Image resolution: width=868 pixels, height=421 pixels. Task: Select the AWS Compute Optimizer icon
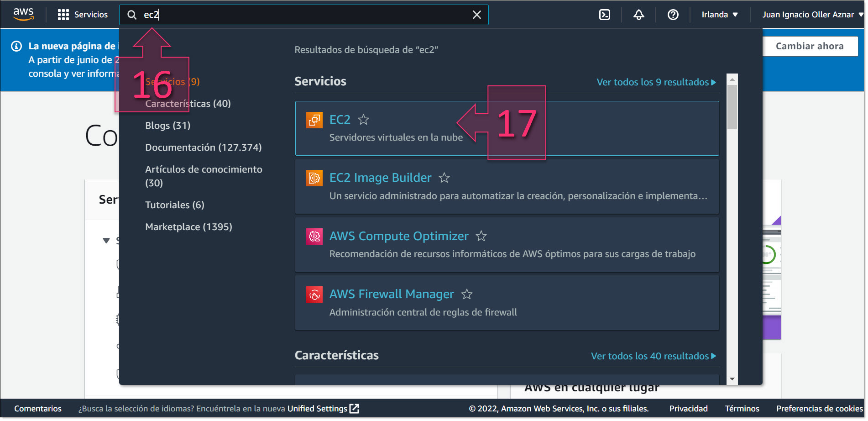[x=314, y=236]
